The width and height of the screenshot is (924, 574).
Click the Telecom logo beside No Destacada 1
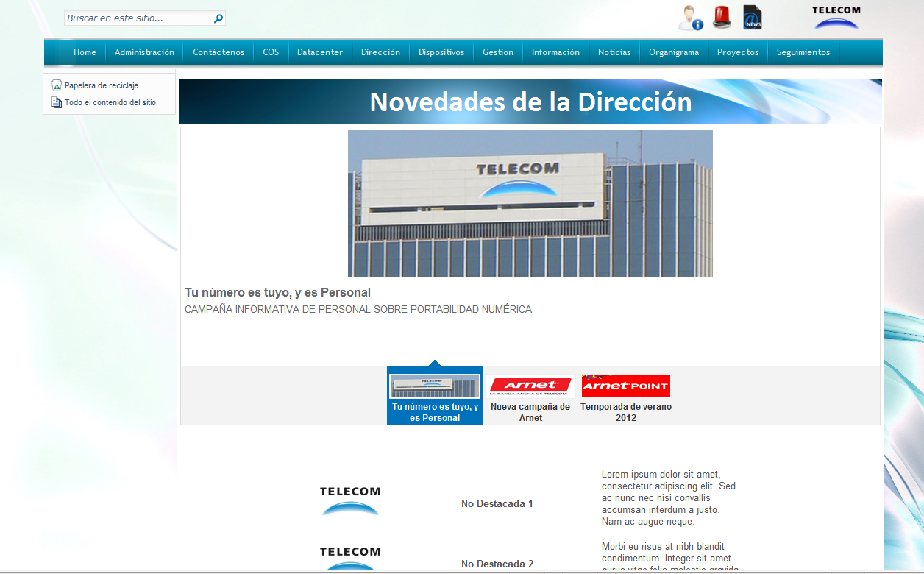pyautogui.click(x=350, y=501)
